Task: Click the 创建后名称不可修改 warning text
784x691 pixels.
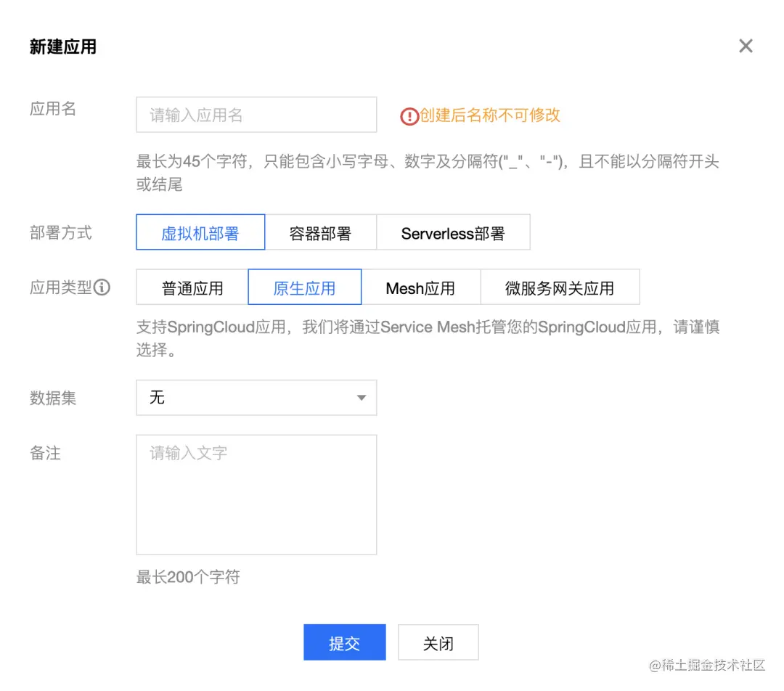Action: tap(488, 115)
